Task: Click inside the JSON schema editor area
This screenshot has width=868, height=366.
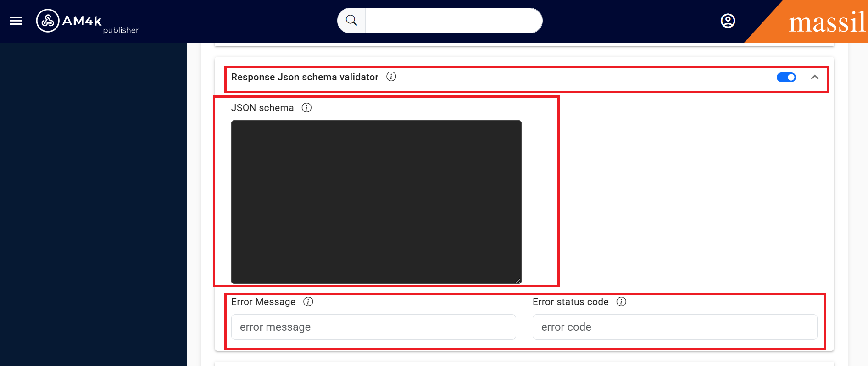Action: pos(376,202)
